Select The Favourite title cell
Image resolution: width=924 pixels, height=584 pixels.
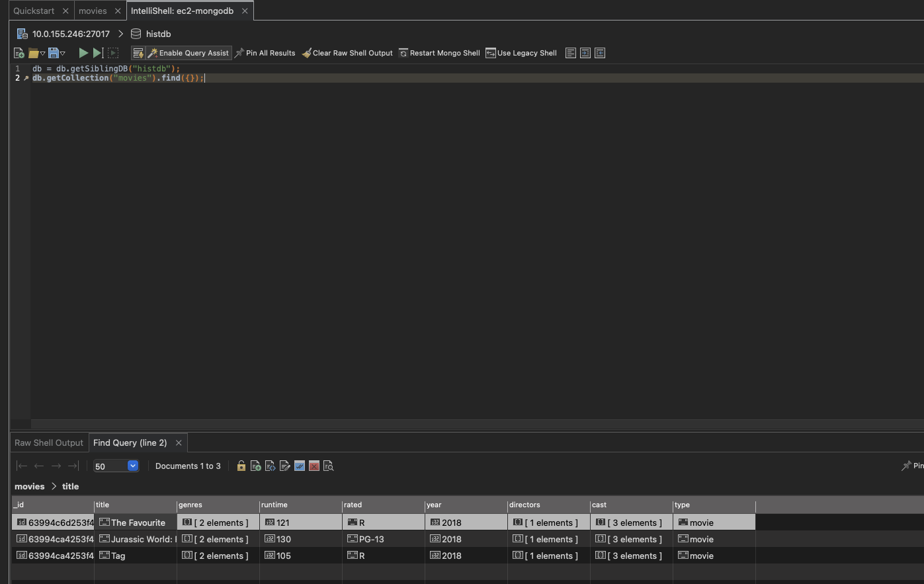pyautogui.click(x=136, y=522)
